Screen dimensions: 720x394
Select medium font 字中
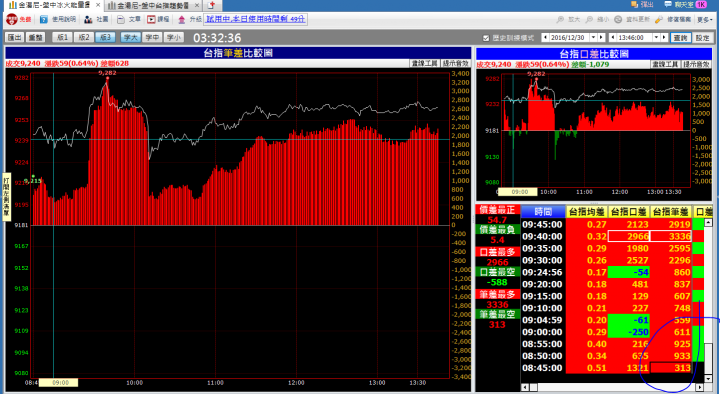[152, 38]
